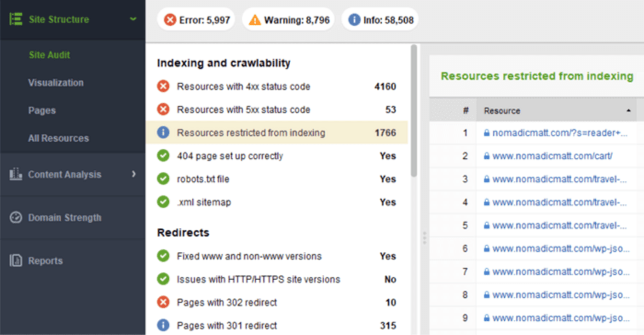Click the warning triangle beside Warning: 8,796

254,19
